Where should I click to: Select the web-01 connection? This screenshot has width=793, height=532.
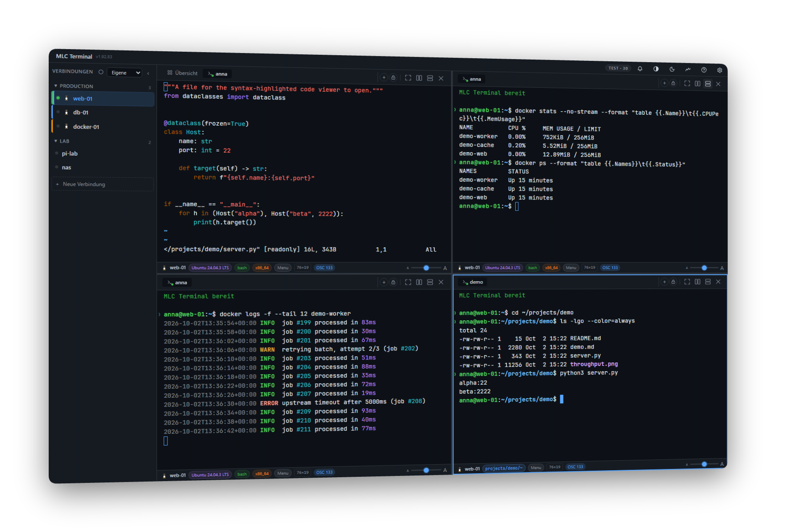point(103,99)
